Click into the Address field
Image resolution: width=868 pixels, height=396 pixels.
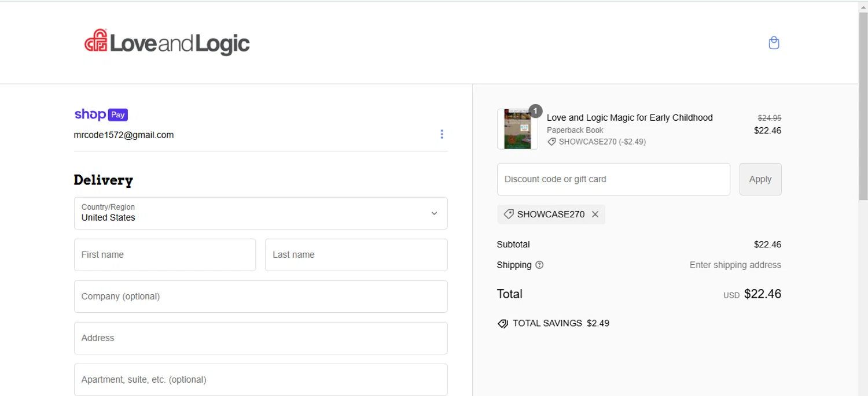pos(260,338)
